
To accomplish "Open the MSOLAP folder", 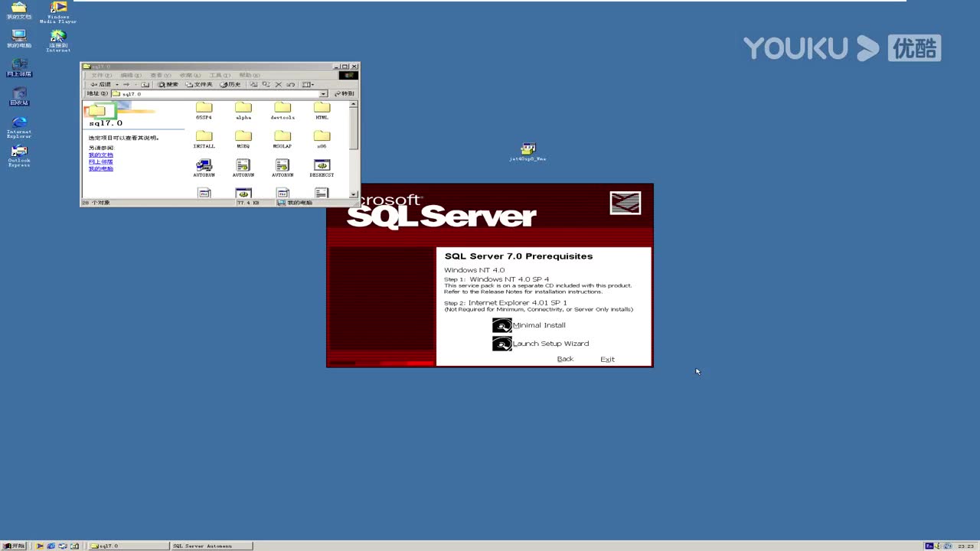I will (283, 139).
